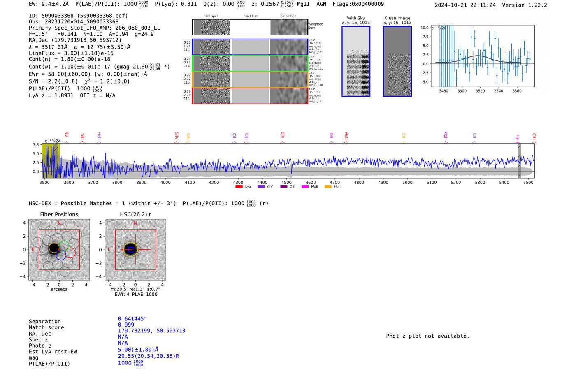The height and width of the screenshot is (392, 576).
Task: Select the Weighted Sum 2D spectrum row
Action: click(x=250, y=27)
